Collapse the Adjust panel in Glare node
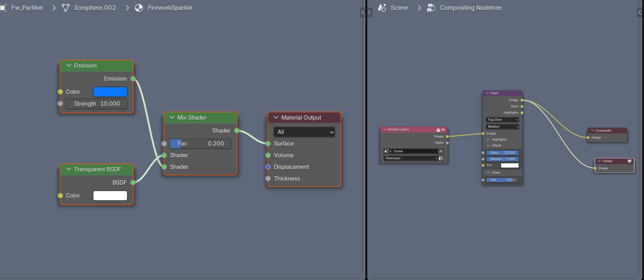Image resolution: width=644 pixels, height=280 pixels. pos(488,146)
